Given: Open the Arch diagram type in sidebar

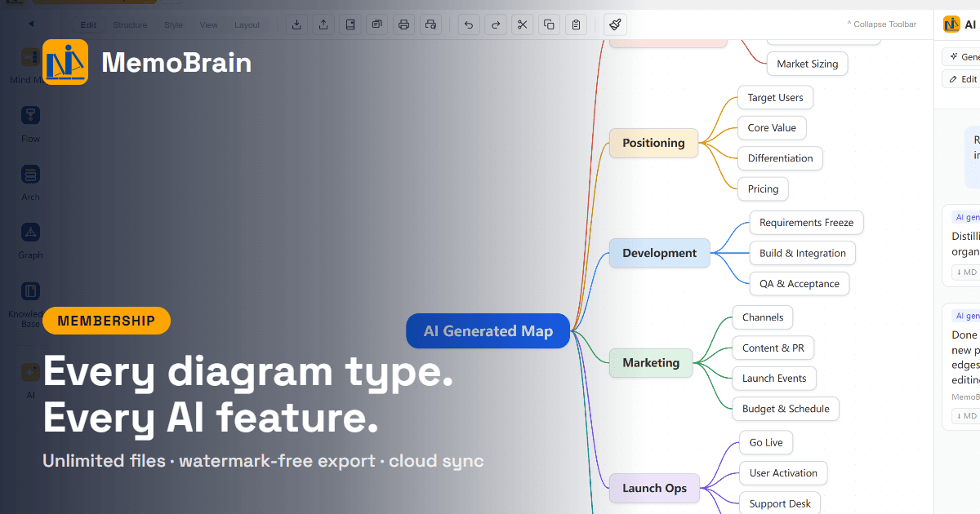Looking at the screenshot, I should point(31,182).
